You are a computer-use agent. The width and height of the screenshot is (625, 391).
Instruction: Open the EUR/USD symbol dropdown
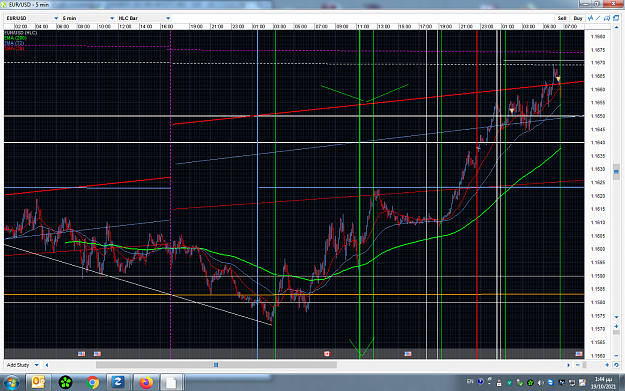pyautogui.click(x=31, y=18)
